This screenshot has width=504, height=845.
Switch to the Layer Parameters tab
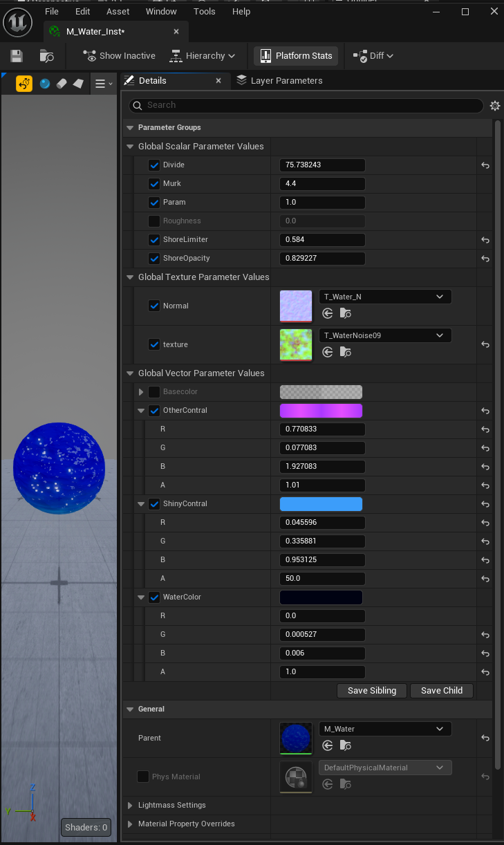[x=279, y=81]
